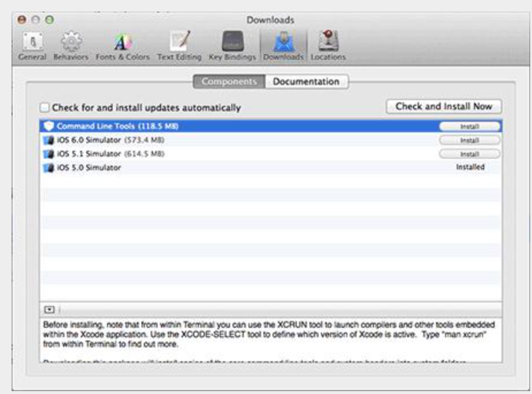The height and width of the screenshot is (394, 532).
Task: Click the Command Line Tools shield icon
Action: coord(49,126)
